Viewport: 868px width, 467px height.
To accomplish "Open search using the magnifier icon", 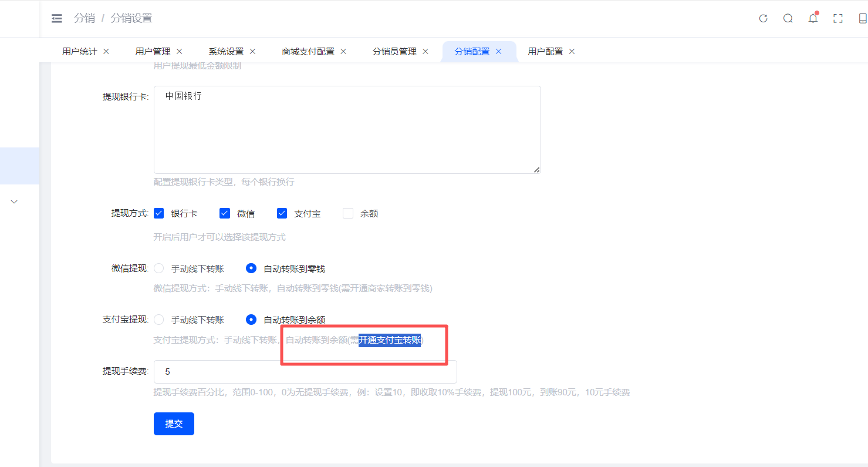I will point(788,18).
